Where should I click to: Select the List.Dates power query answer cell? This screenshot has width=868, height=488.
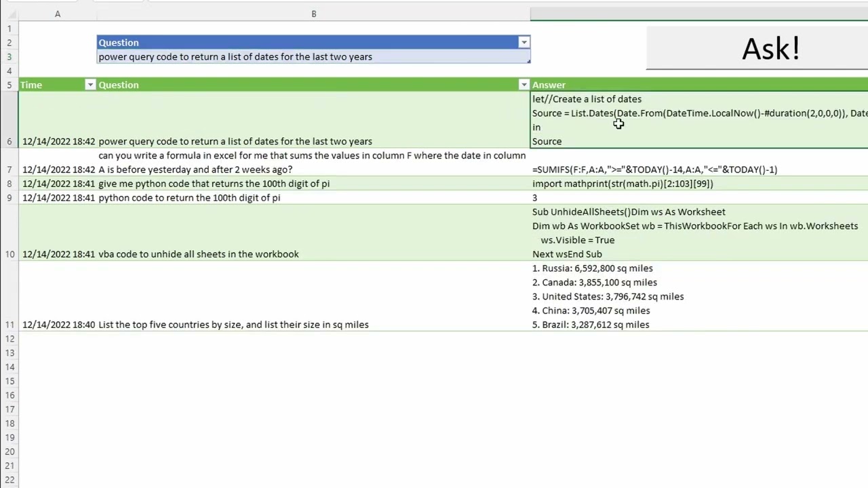coord(699,120)
